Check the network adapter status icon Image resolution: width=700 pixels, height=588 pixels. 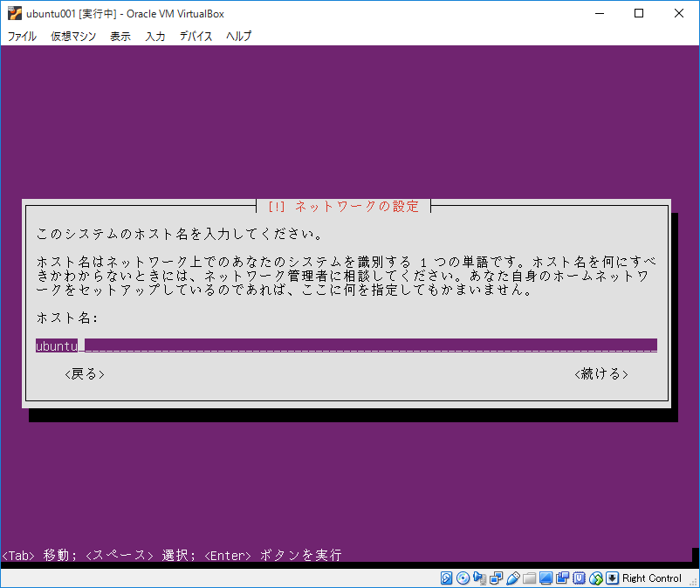pos(496,578)
